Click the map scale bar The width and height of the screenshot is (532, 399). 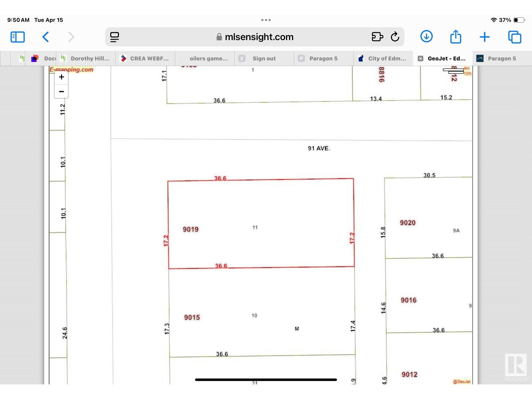[454, 70]
